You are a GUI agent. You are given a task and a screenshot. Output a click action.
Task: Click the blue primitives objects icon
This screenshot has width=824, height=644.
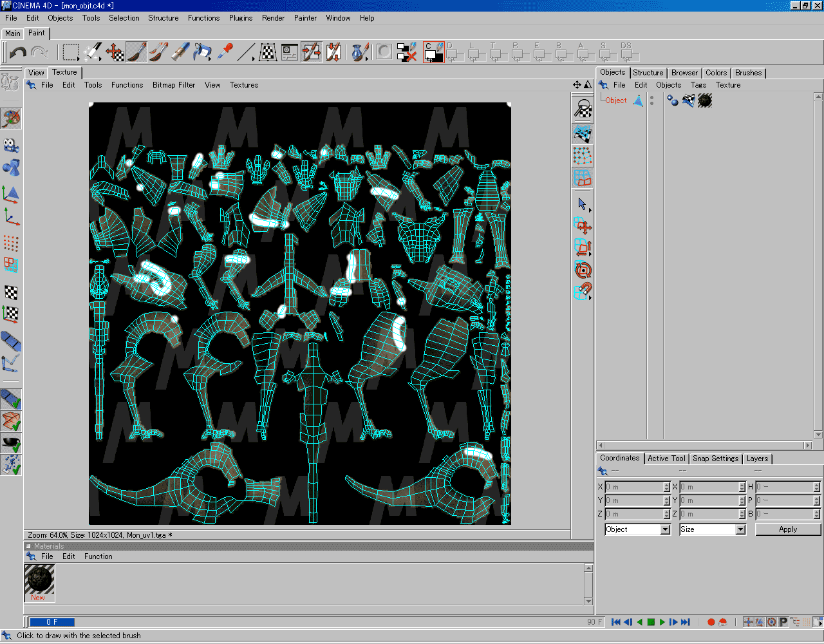11,167
